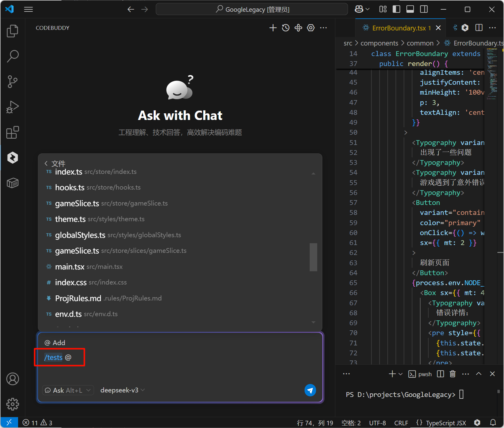Toggle the secondary side bar layout
This screenshot has width=504, height=428.
(x=424, y=9)
